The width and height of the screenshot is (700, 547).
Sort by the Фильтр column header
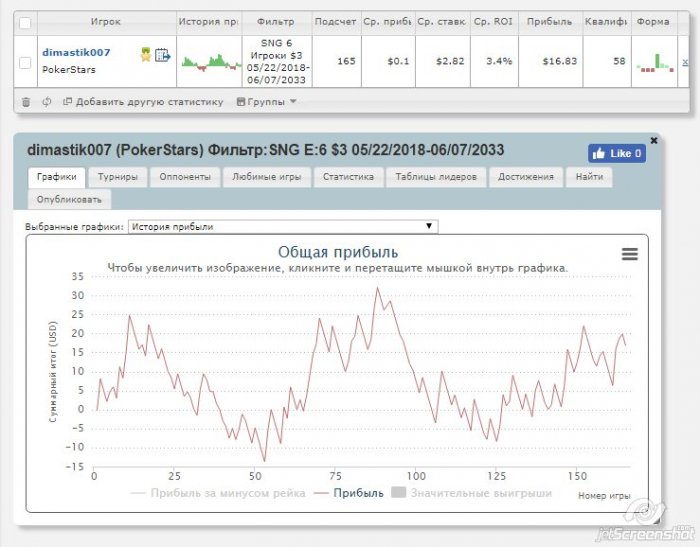(x=276, y=21)
